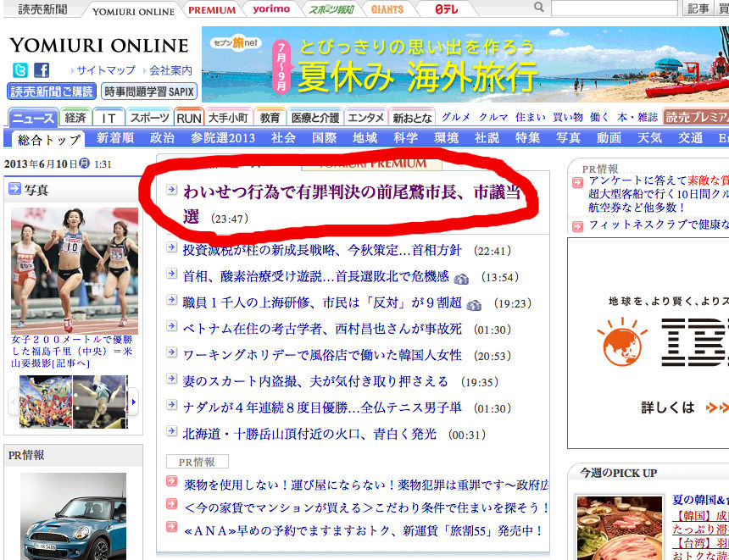This screenshot has height=560, width=729.
Task: Click the red bullet of 薬物を使用しない PR link
Action: coord(171,481)
